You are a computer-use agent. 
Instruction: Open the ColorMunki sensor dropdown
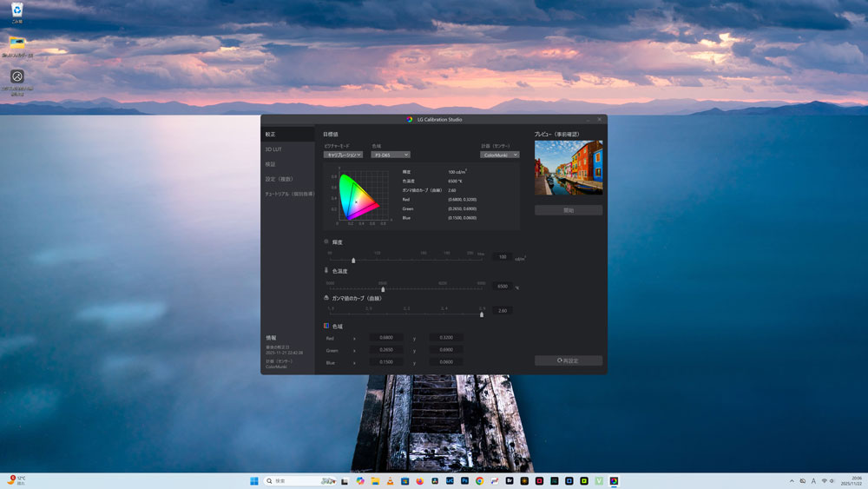(x=500, y=155)
